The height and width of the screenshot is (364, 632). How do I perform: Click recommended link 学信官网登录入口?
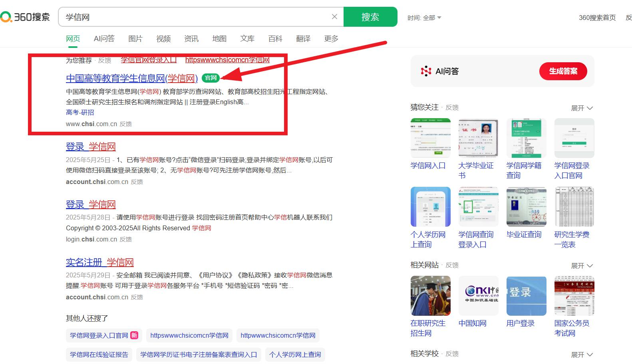coord(149,60)
